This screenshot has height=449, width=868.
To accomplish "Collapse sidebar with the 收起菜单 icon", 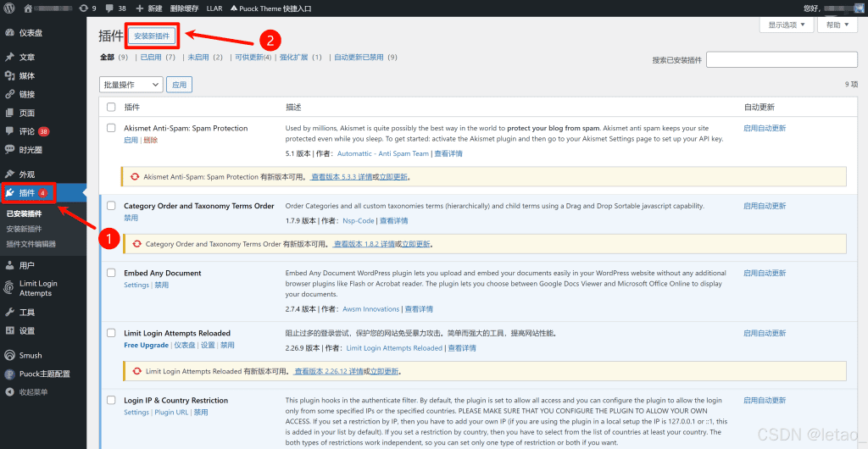I will coord(9,392).
